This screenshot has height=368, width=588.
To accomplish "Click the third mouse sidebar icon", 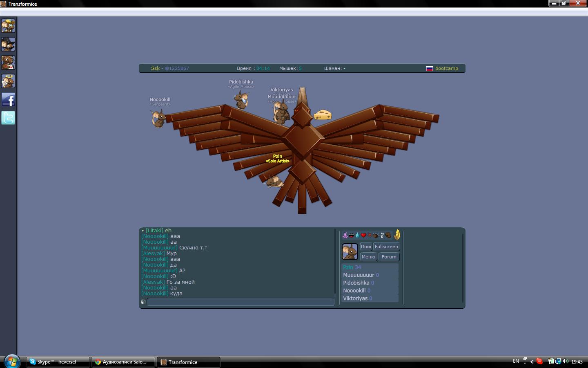I will (x=8, y=63).
